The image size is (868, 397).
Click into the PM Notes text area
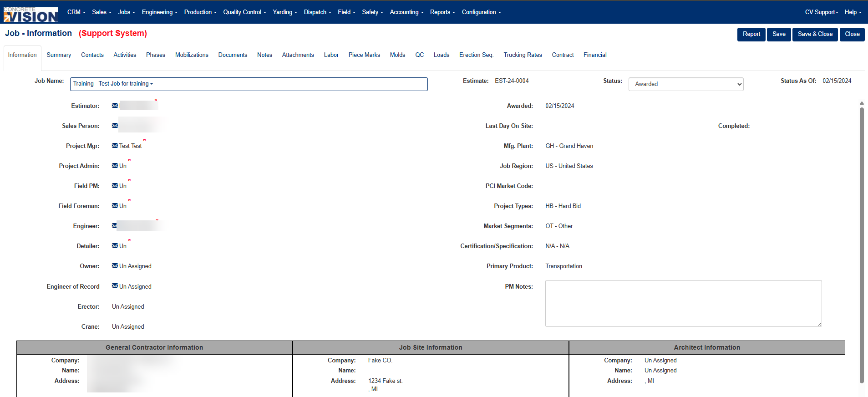tap(684, 303)
